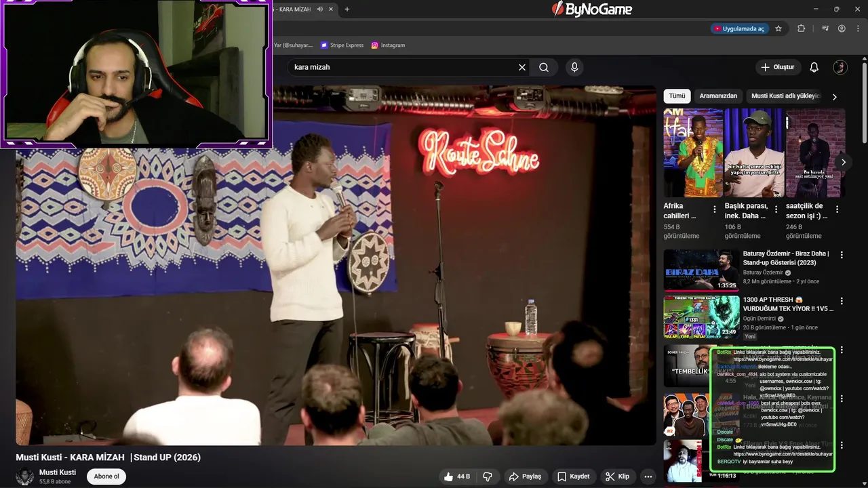Click Oluştur create button

pos(778,67)
